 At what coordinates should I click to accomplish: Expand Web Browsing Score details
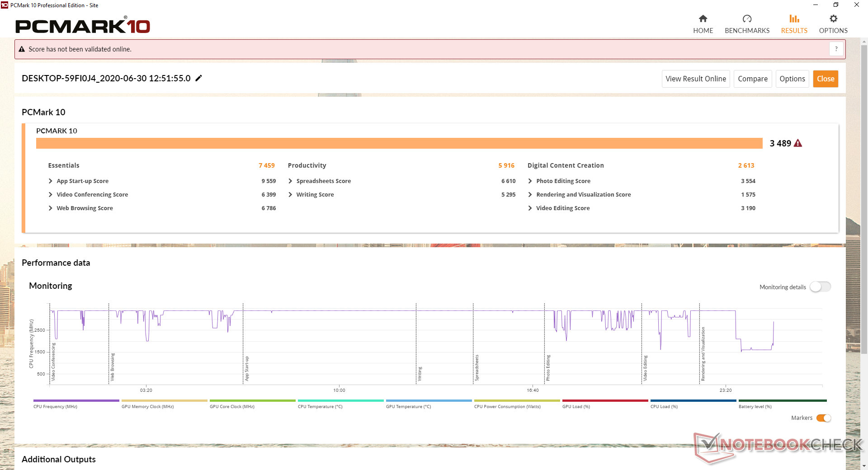tap(50, 208)
